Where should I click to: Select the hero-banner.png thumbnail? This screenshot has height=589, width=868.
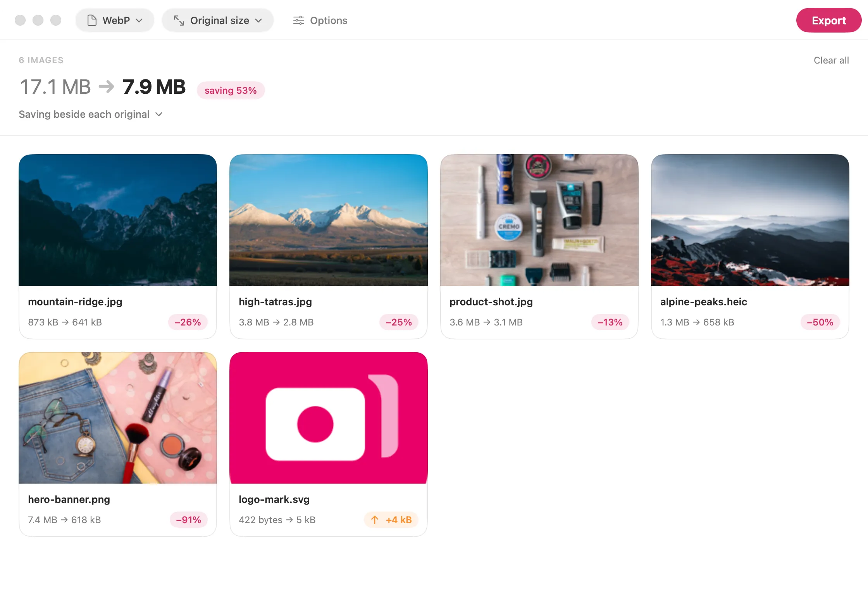(x=118, y=418)
